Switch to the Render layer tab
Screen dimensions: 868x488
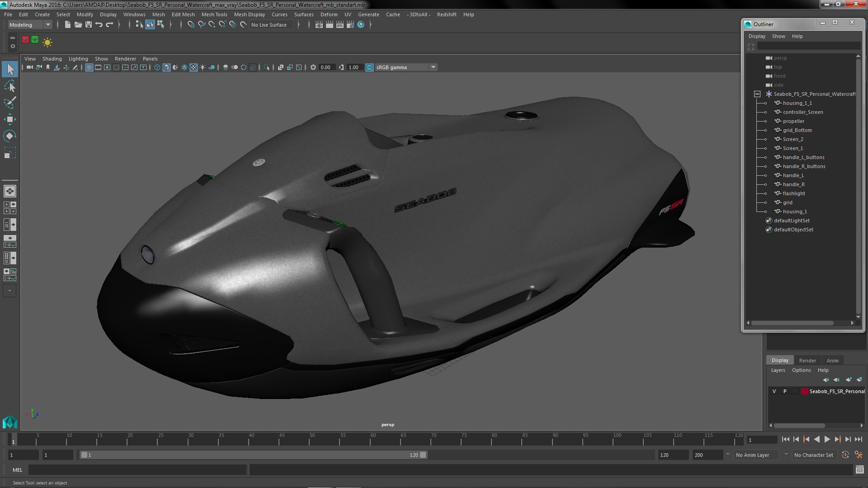pos(807,361)
